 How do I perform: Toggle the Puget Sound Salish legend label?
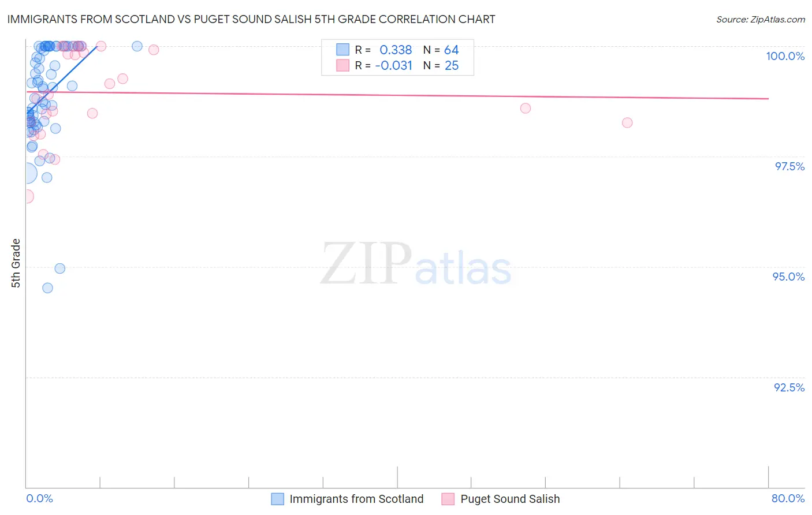(x=510, y=499)
